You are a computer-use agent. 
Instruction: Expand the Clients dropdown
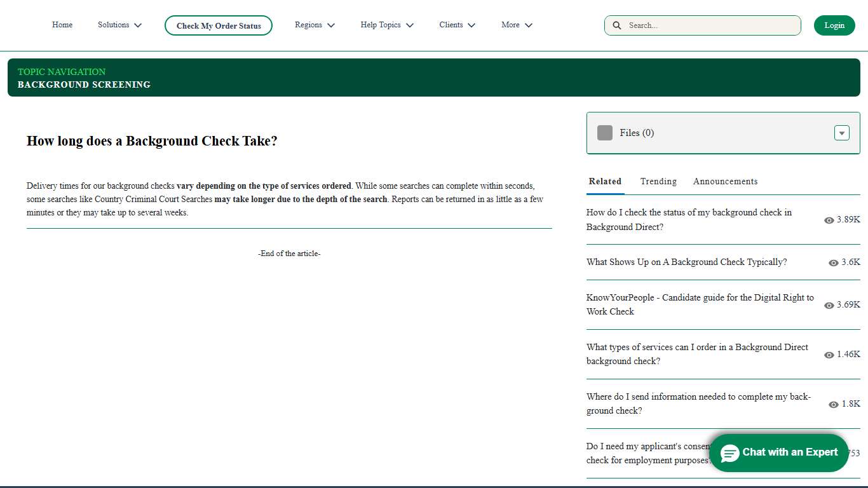pyautogui.click(x=457, y=25)
